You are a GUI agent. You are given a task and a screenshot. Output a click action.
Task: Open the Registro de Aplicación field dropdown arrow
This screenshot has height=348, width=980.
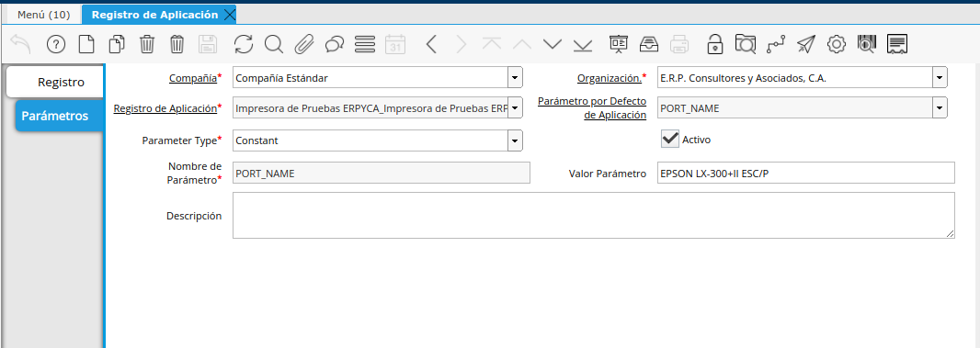click(515, 108)
